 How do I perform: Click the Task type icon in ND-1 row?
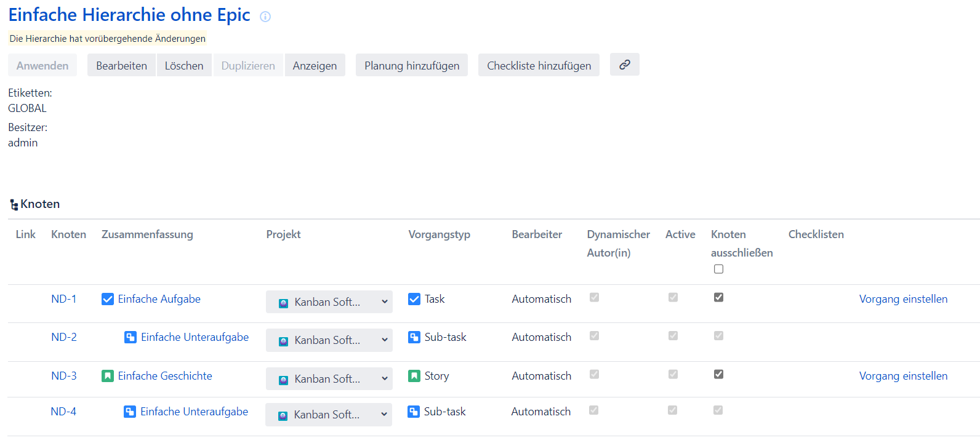[414, 299]
